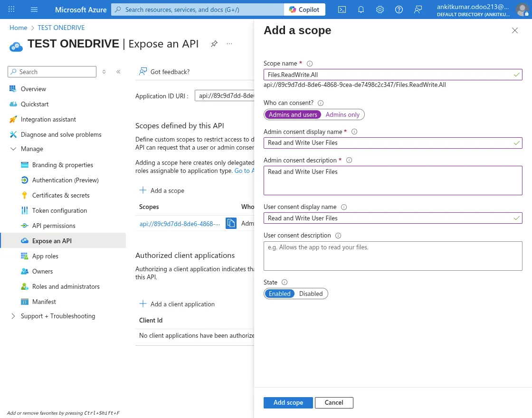This screenshot has height=418, width=532.
Task: Click the User consent description field
Action: [x=392, y=256]
